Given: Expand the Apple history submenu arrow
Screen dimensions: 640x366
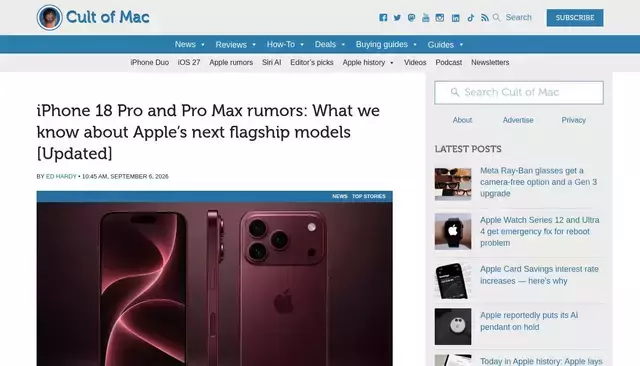Looking at the screenshot, I should pyautogui.click(x=392, y=63).
